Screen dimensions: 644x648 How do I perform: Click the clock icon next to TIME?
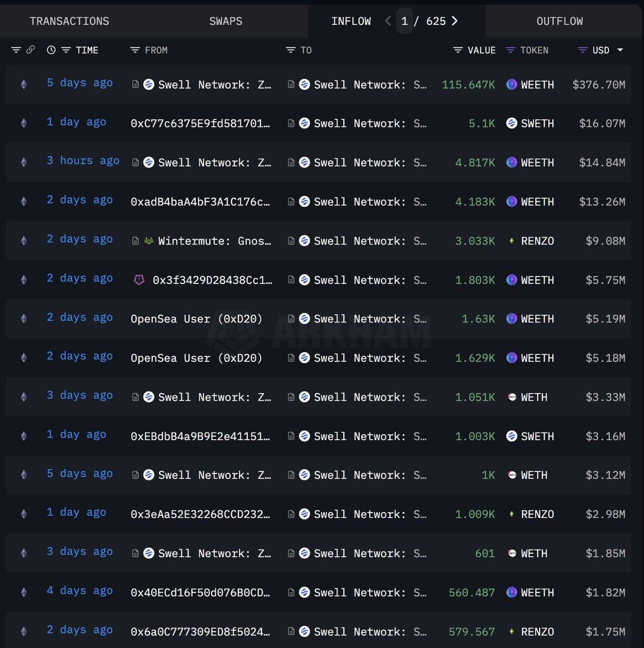pyautogui.click(x=51, y=50)
